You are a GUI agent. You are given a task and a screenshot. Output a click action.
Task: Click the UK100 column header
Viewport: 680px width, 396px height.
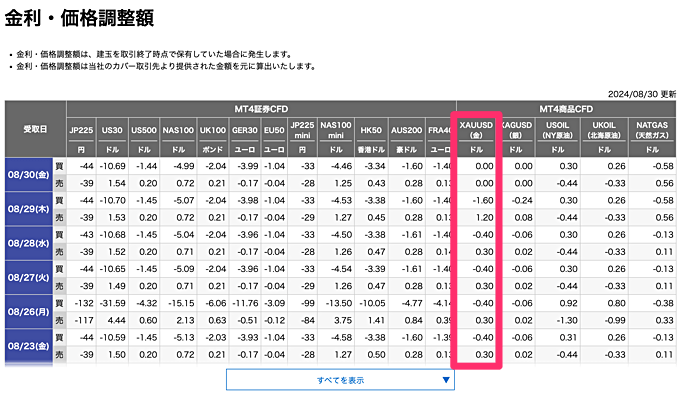point(213,130)
